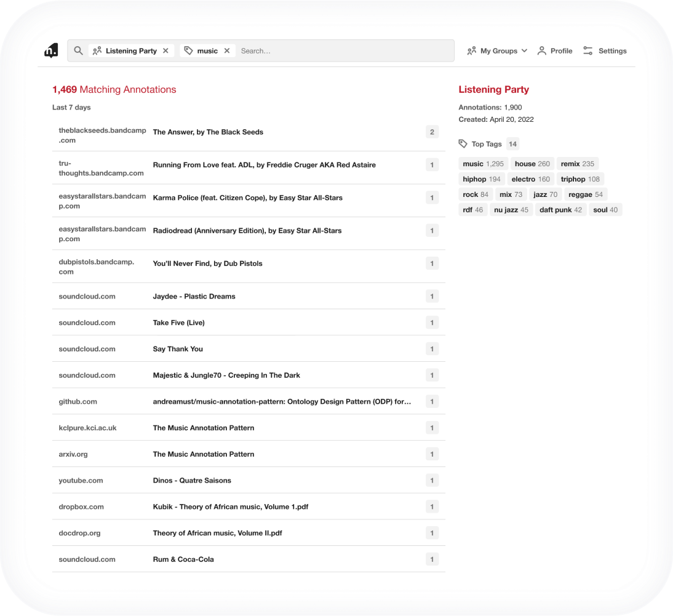Filter by the music 1,295 tag

click(x=484, y=164)
